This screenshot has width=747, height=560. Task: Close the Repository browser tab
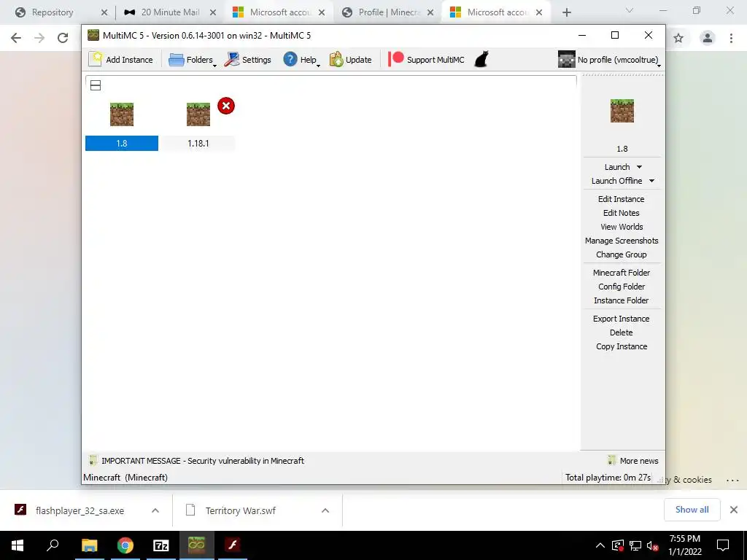pyautogui.click(x=104, y=12)
